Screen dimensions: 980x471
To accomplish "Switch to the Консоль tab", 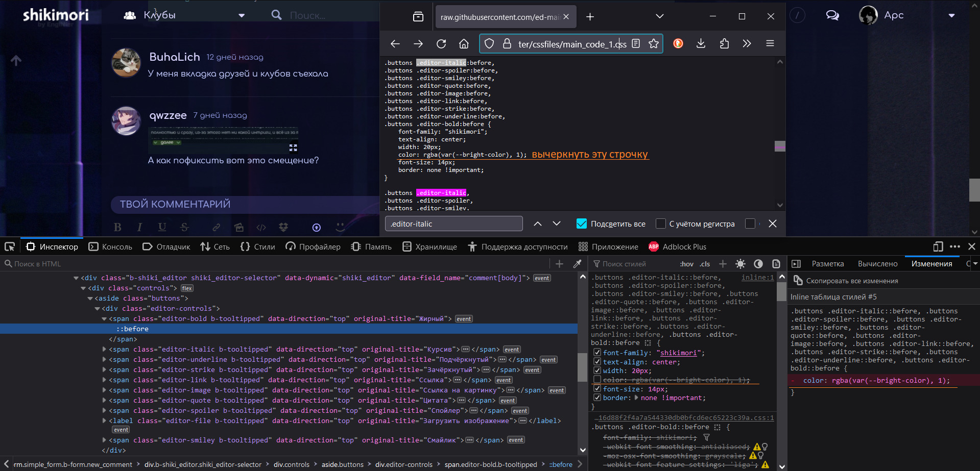I will [110, 247].
